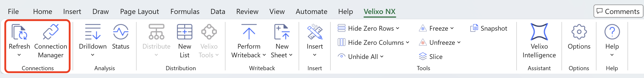The width and height of the screenshot is (644, 78).
Task: Open the Options gear icon
Action: click(579, 32)
